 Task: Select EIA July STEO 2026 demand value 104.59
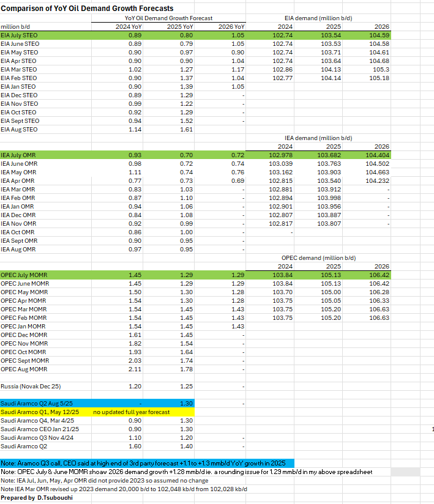pos(379,35)
